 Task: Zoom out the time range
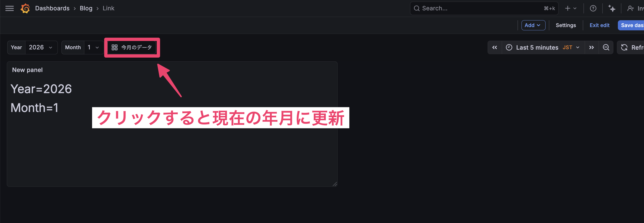(x=606, y=48)
